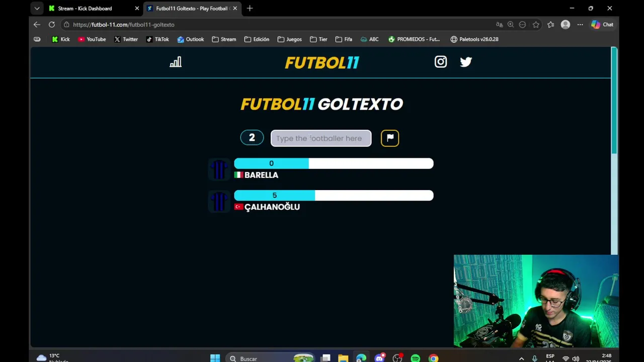Open a new browser tab
644x362 pixels.
(250, 9)
